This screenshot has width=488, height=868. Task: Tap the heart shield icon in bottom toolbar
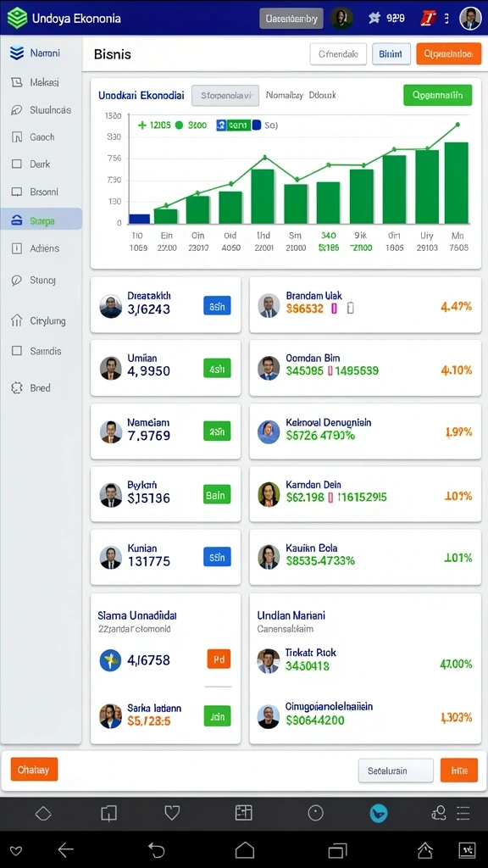[x=172, y=813]
